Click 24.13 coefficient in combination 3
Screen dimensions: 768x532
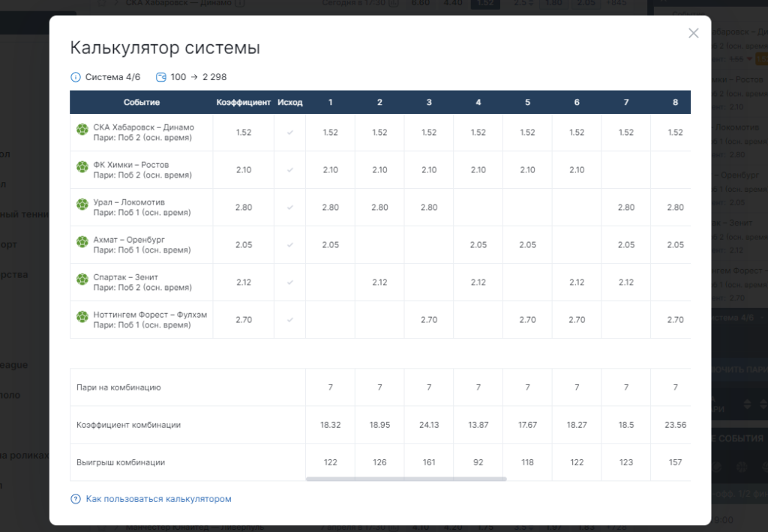(429, 425)
